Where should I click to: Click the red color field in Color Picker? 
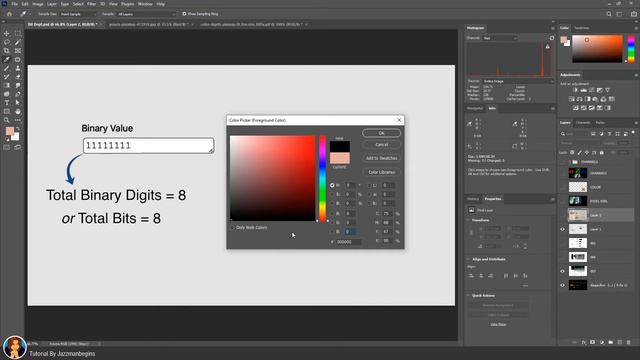click(272, 178)
